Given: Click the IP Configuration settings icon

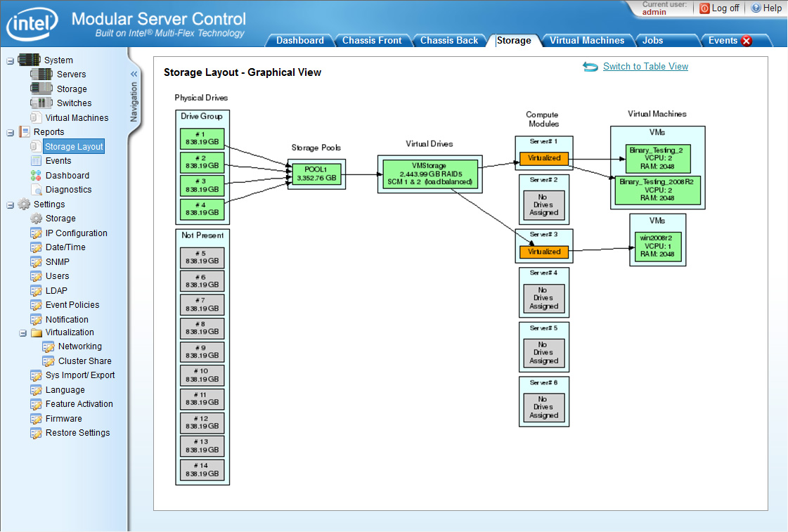Looking at the screenshot, I should pos(36,233).
